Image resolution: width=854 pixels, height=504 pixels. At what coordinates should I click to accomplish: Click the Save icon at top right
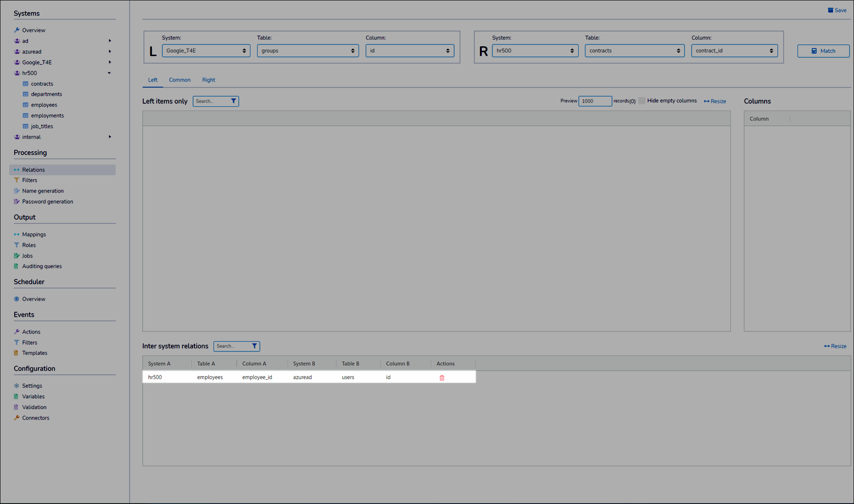(x=830, y=10)
